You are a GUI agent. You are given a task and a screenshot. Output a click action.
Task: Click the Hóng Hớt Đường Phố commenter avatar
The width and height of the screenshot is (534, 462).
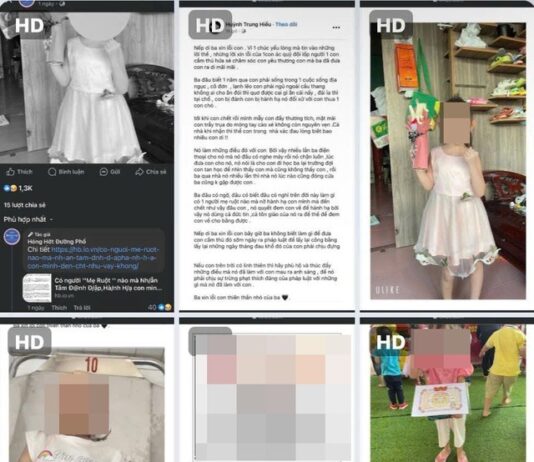(x=12, y=237)
